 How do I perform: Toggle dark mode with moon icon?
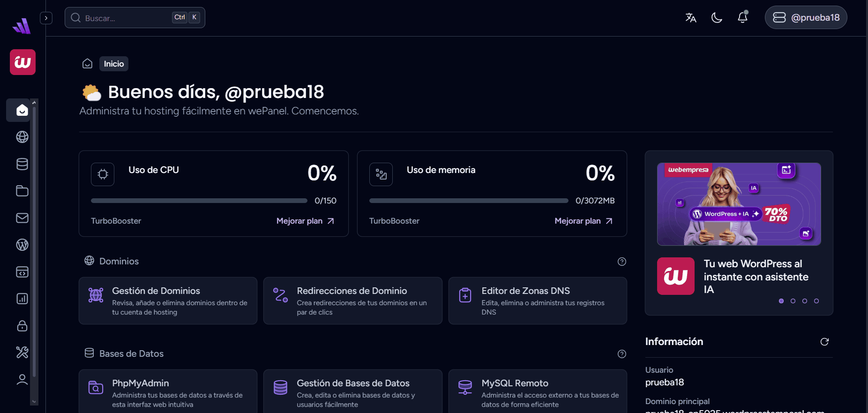pyautogui.click(x=717, y=18)
